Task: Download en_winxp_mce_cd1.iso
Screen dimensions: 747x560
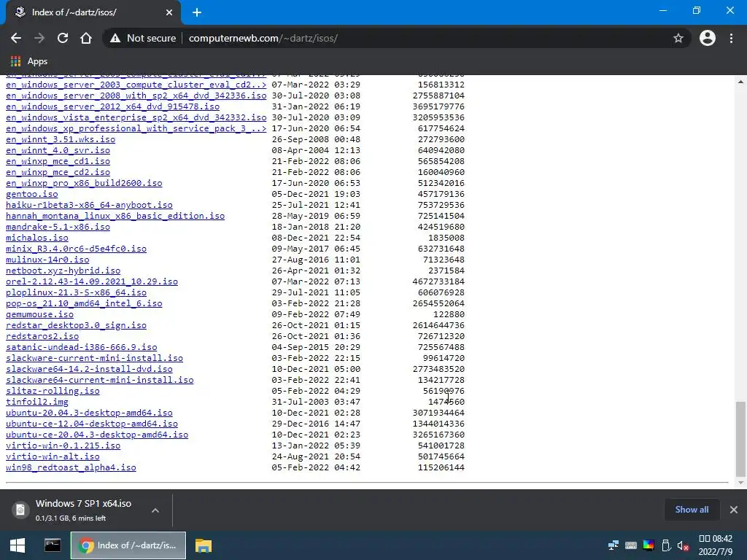Action: 58,161
